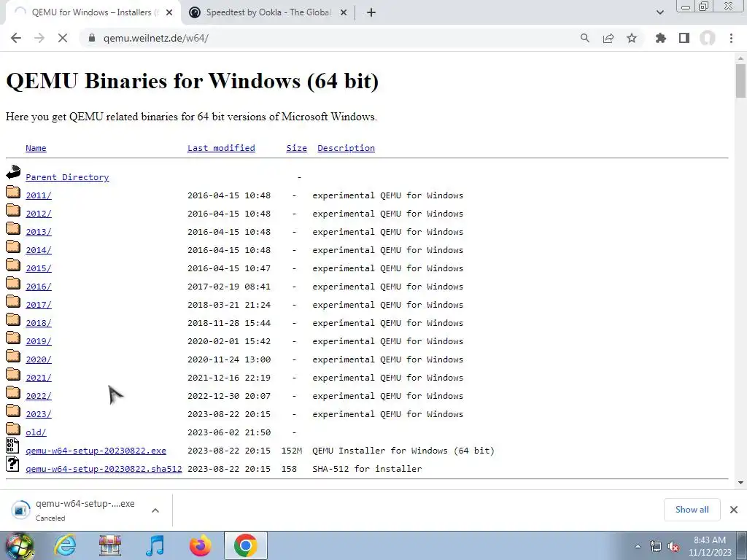Open the 2015/ folder link

pyautogui.click(x=39, y=268)
